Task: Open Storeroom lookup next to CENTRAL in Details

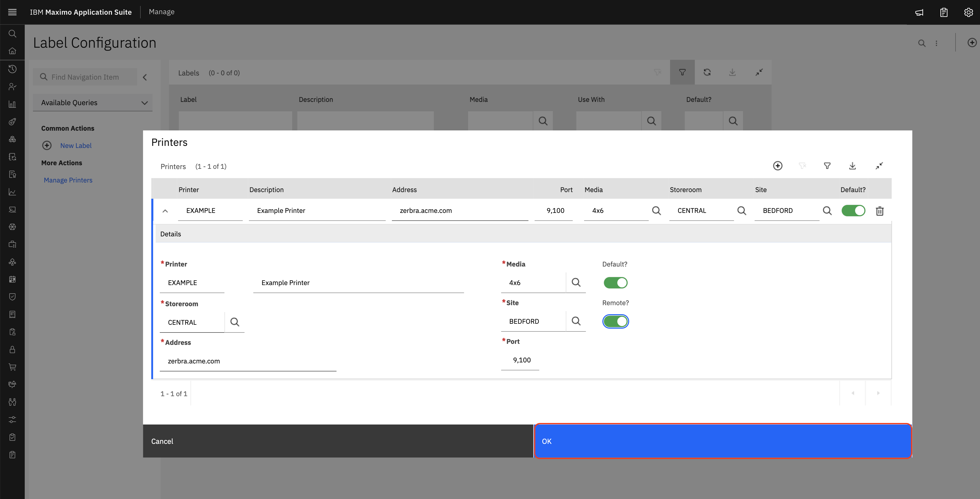Action: point(235,322)
